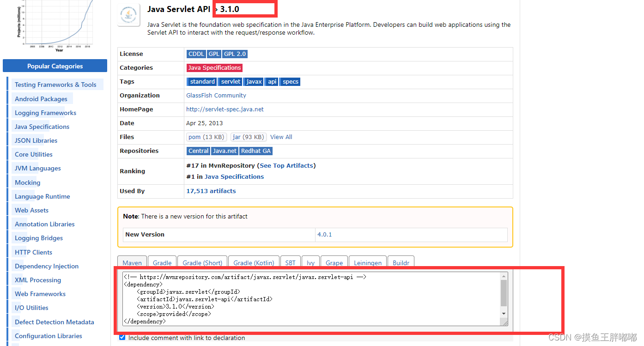Click the snippet scrollbar up arrow

pyautogui.click(x=504, y=276)
